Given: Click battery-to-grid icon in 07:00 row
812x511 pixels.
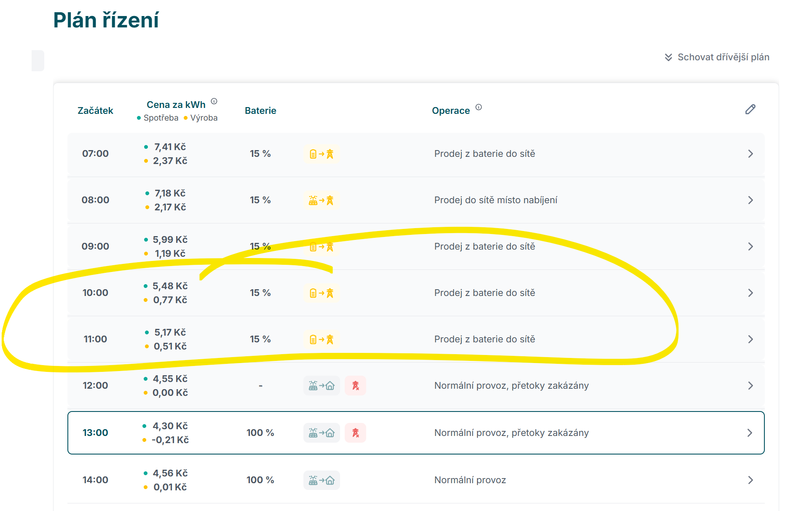Looking at the screenshot, I should click(322, 154).
